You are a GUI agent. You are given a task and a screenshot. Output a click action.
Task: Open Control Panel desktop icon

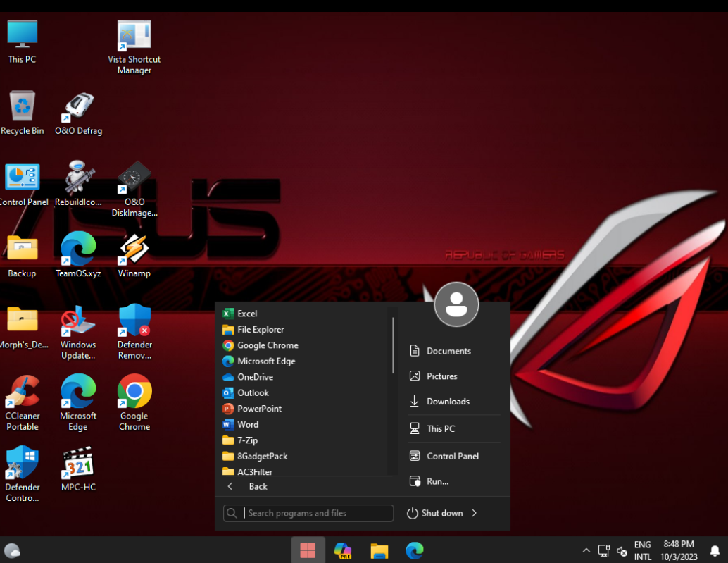(x=22, y=185)
